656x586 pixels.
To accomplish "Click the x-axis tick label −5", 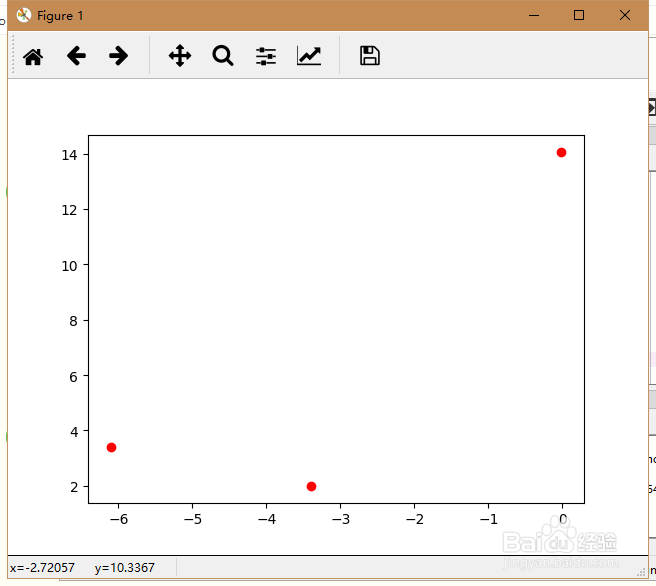I will pos(192,519).
